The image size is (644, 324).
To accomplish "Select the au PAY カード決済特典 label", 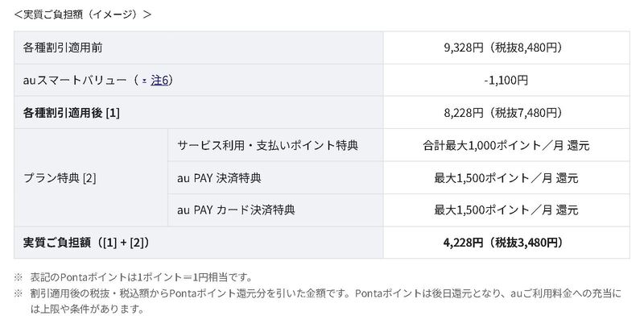I will click(x=236, y=210).
